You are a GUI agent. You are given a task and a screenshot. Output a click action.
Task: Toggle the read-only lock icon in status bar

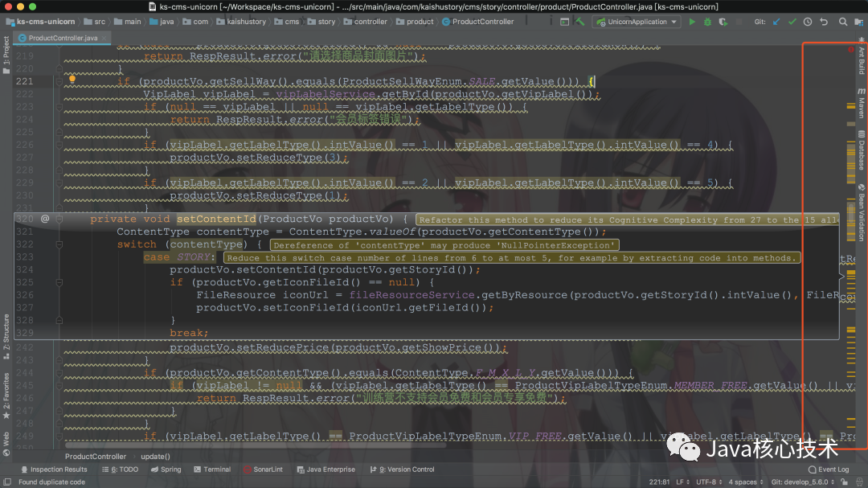pos(844,482)
